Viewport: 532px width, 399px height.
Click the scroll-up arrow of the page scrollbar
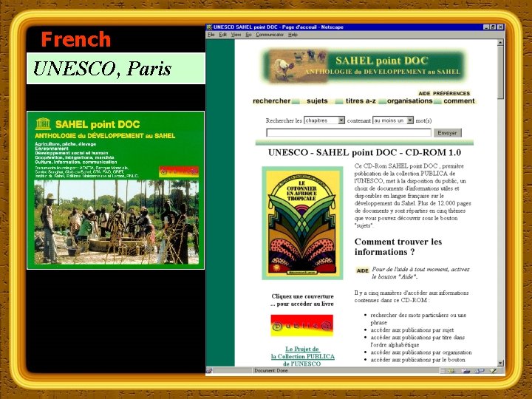click(x=500, y=43)
